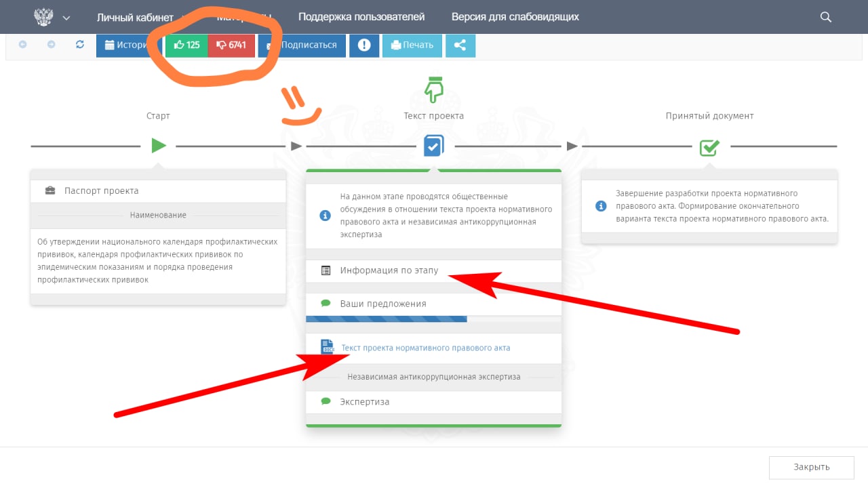This screenshot has height=488, width=868.
Task: Expand Ваши предложения section
Action: point(434,304)
